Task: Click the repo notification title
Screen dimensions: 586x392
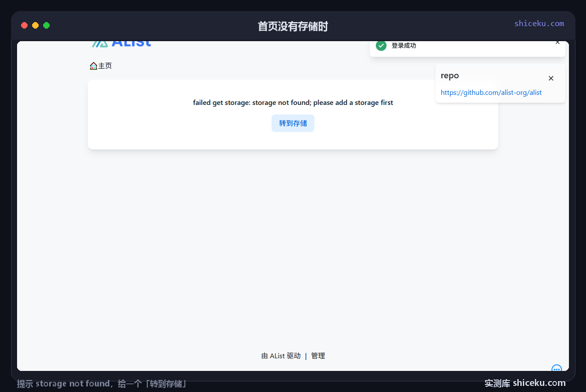Action: click(x=450, y=76)
